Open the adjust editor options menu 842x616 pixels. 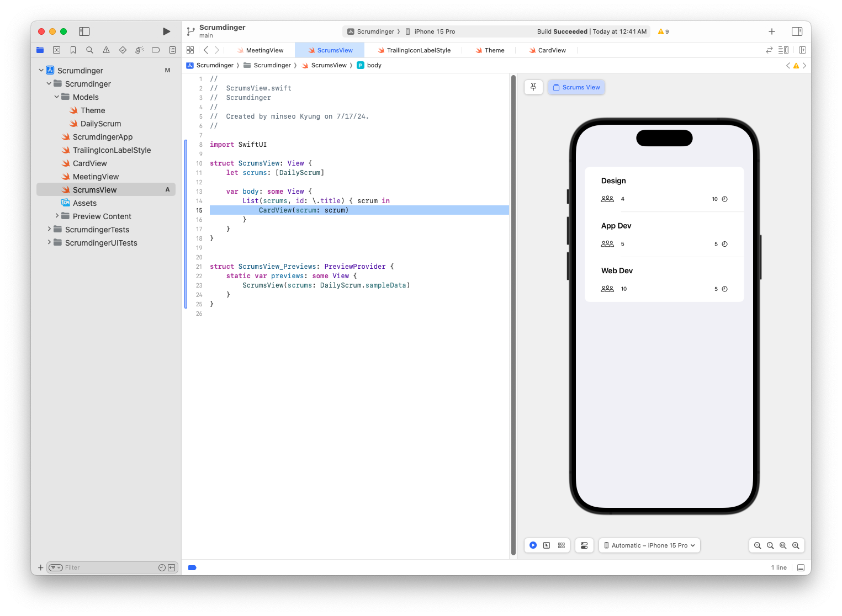coord(783,50)
